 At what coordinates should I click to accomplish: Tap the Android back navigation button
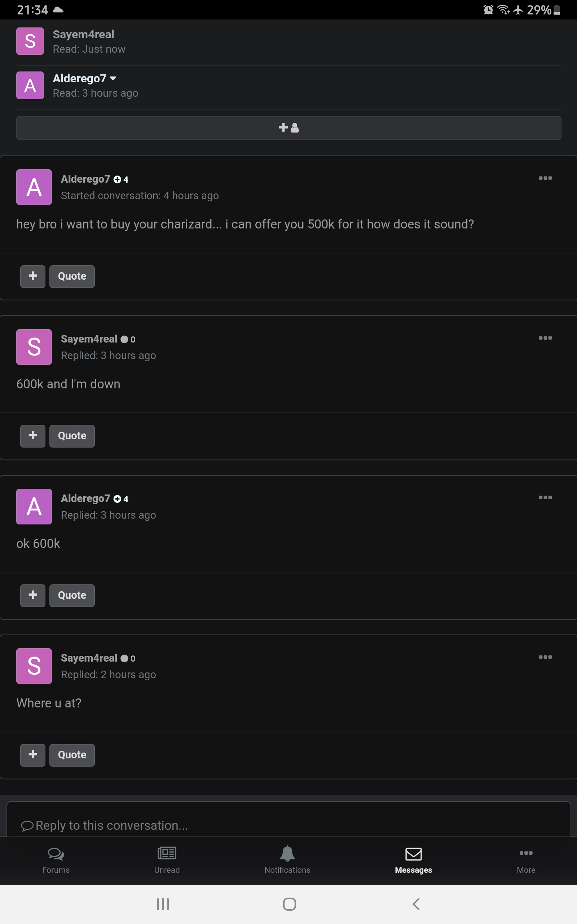click(416, 904)
